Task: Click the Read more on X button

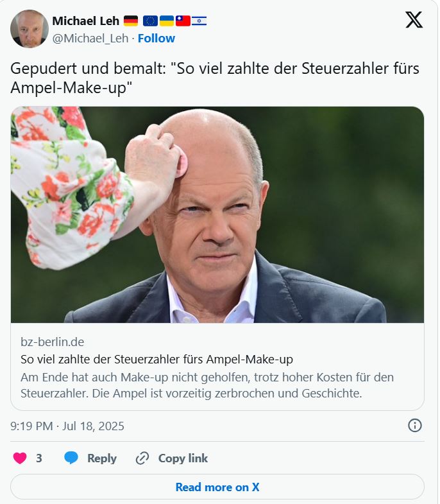Action: tap(217, 487)
